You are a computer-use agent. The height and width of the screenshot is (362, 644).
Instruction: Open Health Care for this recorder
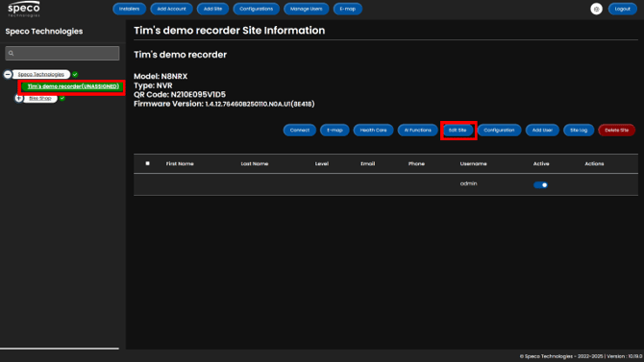(373, 130)
